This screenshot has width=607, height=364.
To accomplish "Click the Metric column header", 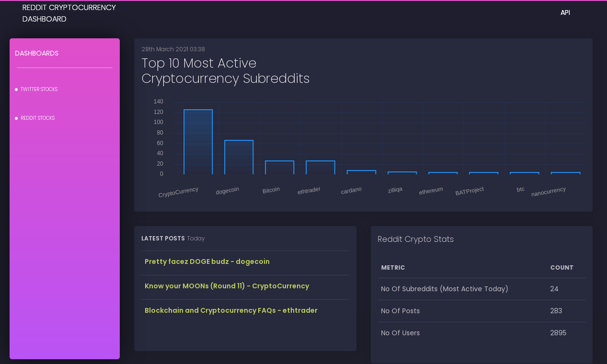I will click(x=393, y=268).
